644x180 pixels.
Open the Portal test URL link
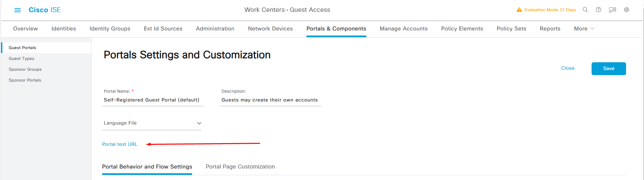pyautogui.click(x=120, y=144)
